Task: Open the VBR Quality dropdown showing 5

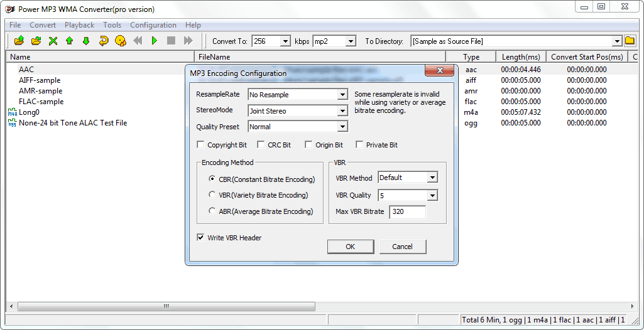Action: pos(432,196)
